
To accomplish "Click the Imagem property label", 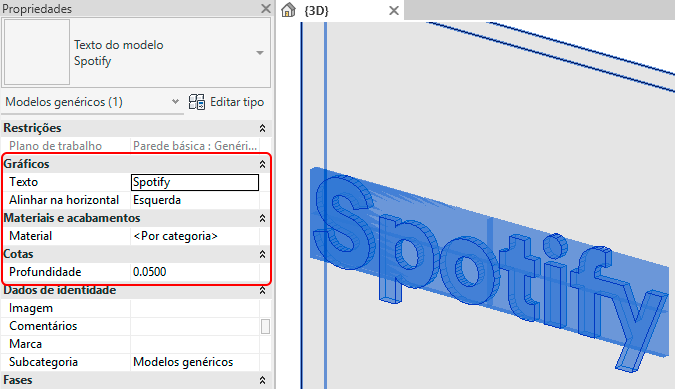I will tap(31, 308).
